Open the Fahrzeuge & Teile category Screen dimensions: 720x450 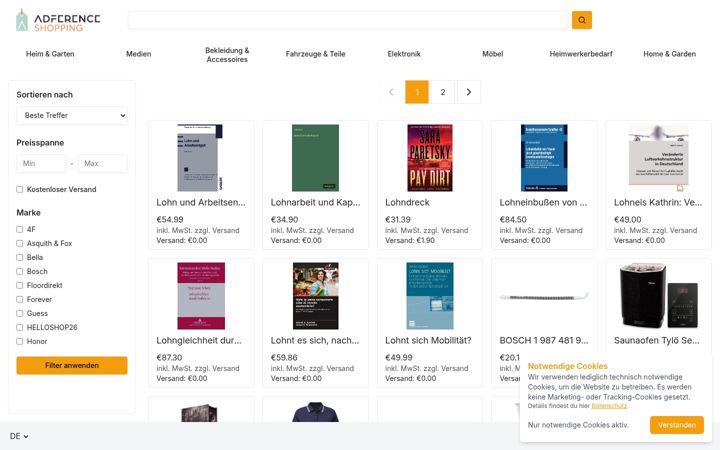click(315, 54)
